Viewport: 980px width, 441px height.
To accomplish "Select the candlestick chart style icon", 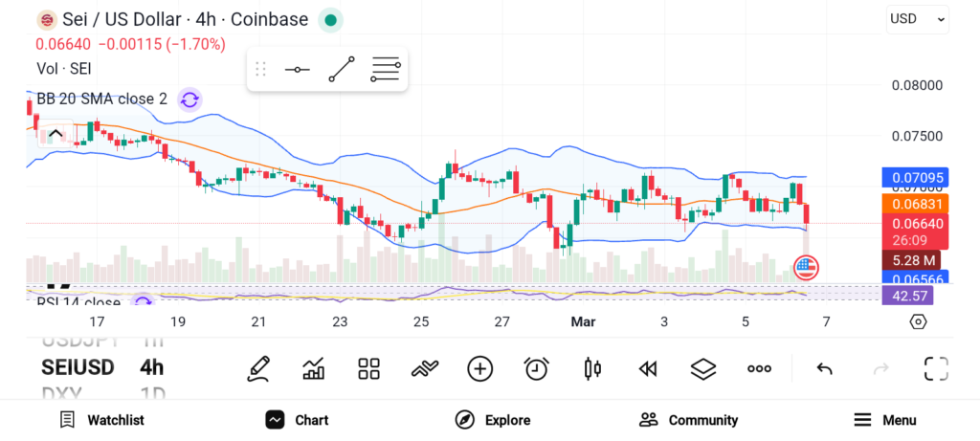I will tap(591, 368).
